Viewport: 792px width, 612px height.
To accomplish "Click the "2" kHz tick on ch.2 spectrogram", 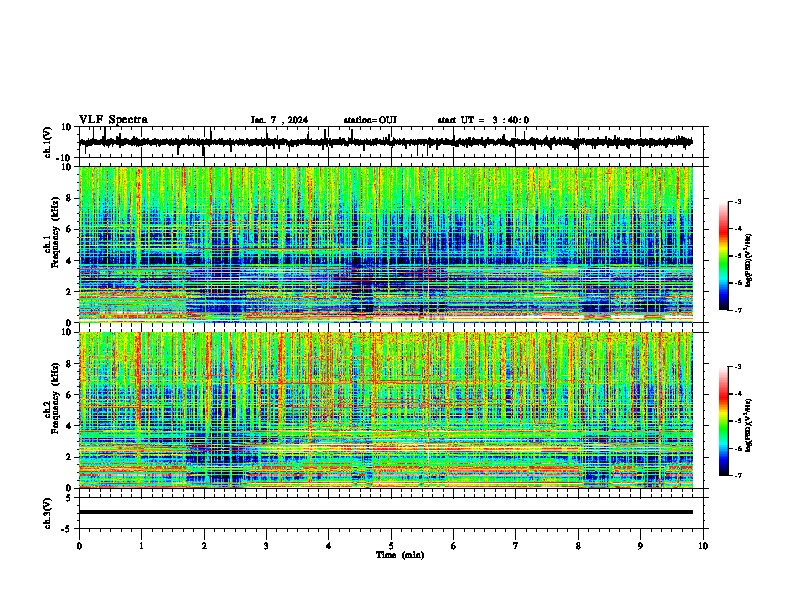I will pos(70,457).
